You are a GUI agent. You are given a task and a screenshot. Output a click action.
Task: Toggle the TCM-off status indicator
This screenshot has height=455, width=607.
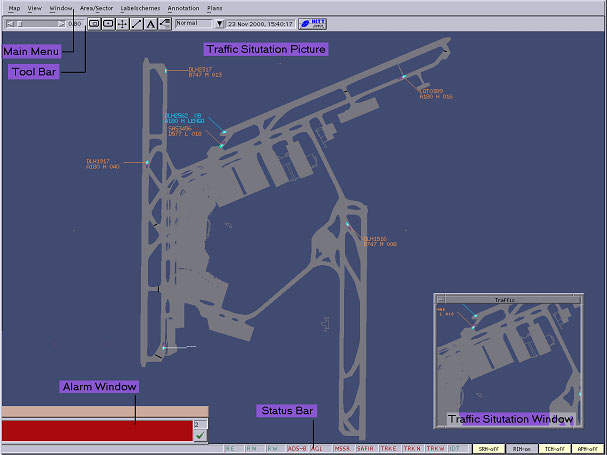tap(555, 449)
